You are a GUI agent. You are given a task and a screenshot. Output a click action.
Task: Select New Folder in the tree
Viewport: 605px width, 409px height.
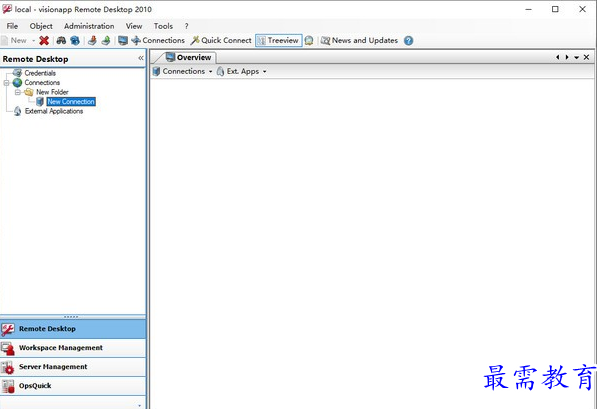pyautogui.click(x=52, y=92)
